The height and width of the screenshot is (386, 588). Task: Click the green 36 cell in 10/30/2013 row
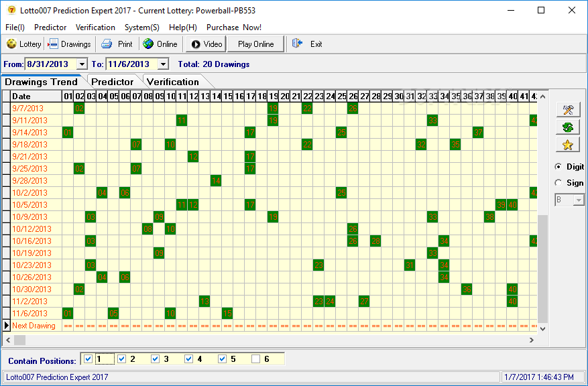[x=467, y=289]
